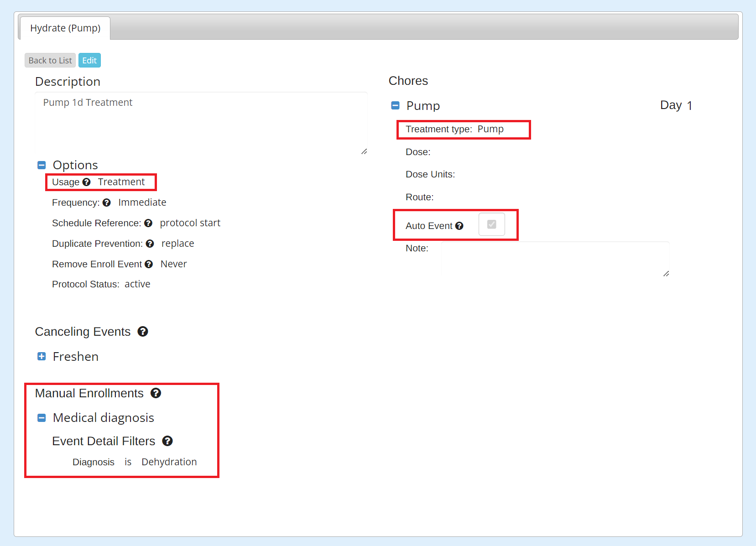Click the 'Medical diagnosis' label
756x546 pixels.
[104, 418]
